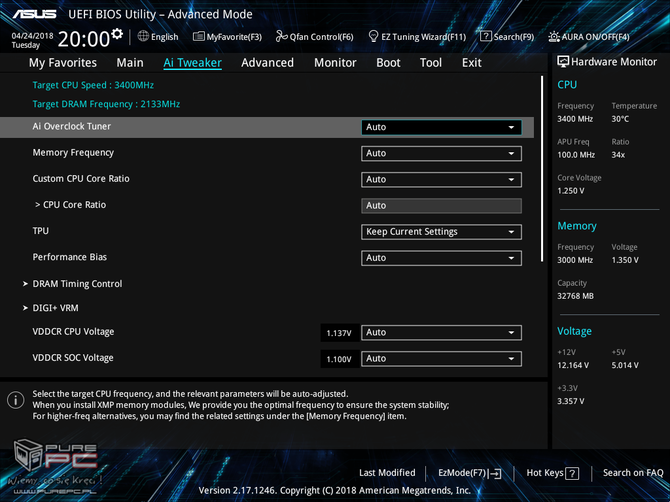This screenshot has height=502, width=670.
Task: Click the 32768 MB capacity value
Action: (575, 296)
